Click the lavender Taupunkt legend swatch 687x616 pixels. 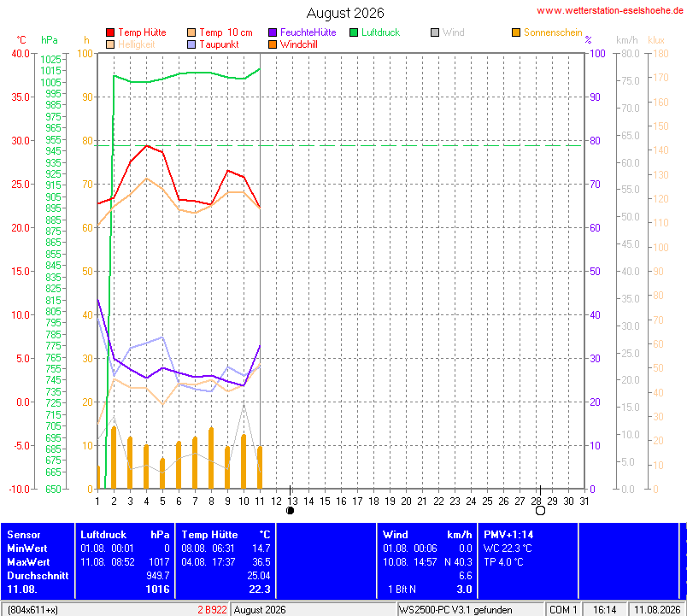(191, 44)
